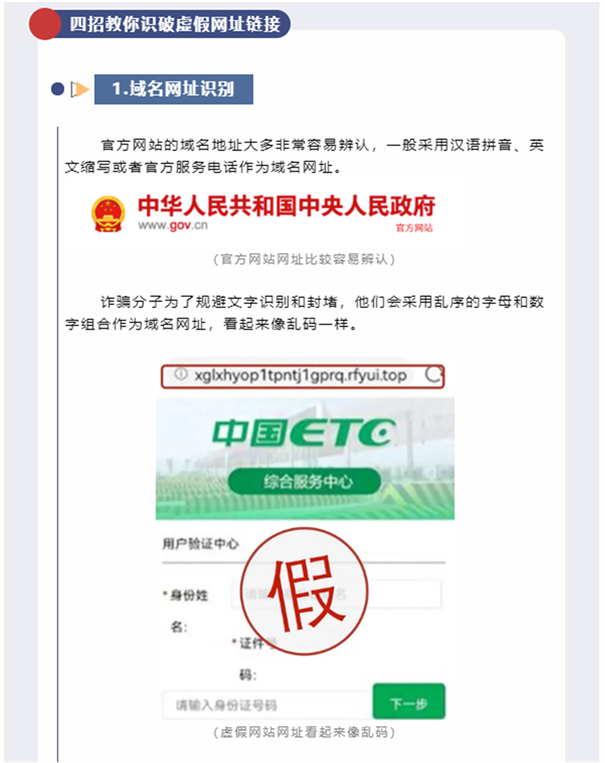
Task: Click the red 假 stamp mark
Action: [305, 591]
